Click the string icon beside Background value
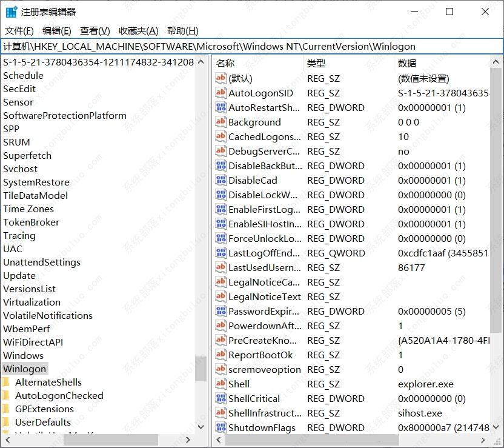This screenshot has width=504, height=448. click(x=220, y=122)
